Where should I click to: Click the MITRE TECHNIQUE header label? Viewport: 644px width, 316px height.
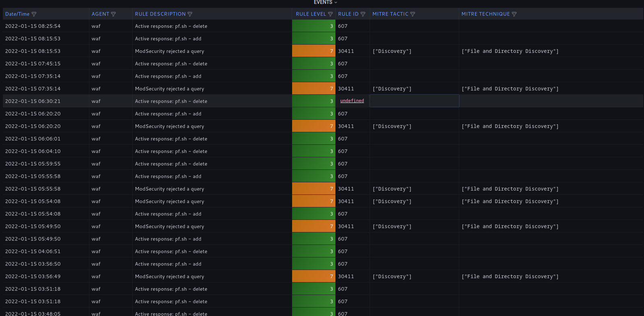click(485, 14)
